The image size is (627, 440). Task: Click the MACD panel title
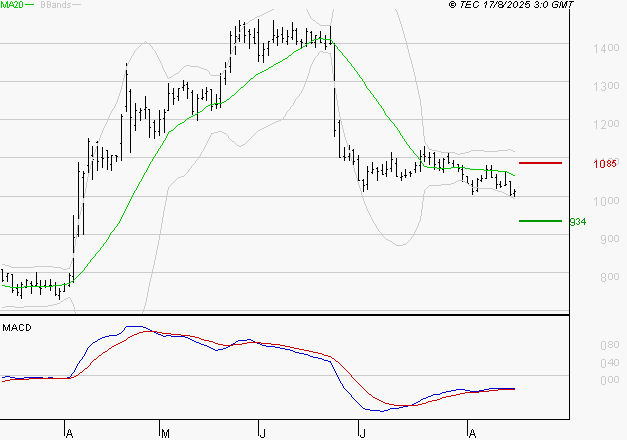pos(16,328)
